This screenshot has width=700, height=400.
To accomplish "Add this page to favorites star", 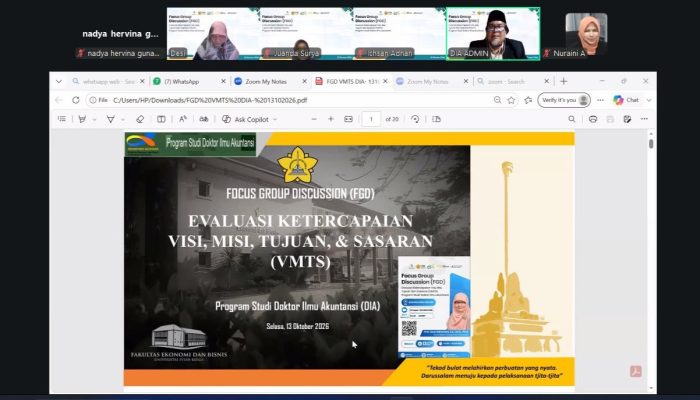I will pos(511,100).
